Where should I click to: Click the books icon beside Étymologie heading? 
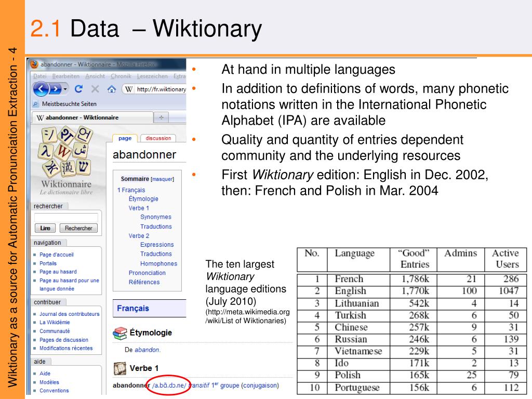(x=119, y=333)
